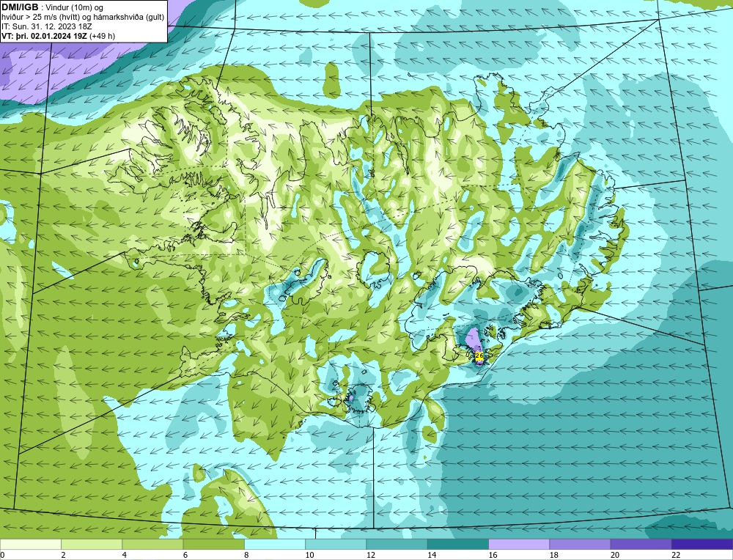Click the legend scale value 22
Image resolution: width=733 pixels, height=560 pixels.
coord(676,555)
